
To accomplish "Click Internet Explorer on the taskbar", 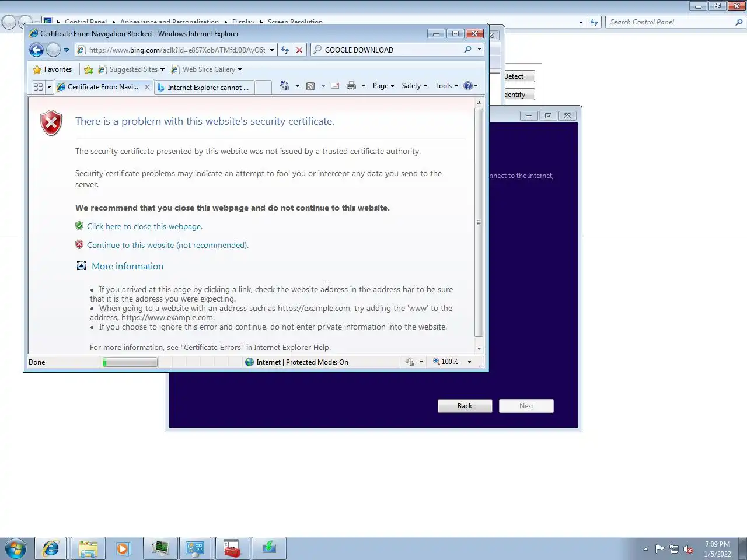I will point(51,548).
